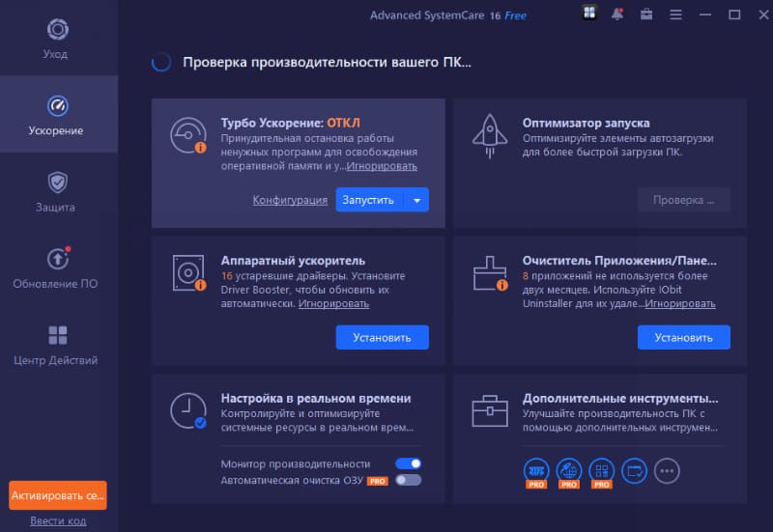Click Игнорировать in Очиститель Приложения card

point(680,304)
